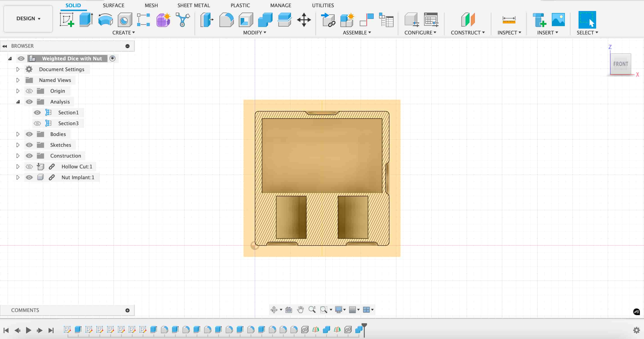
Task: Open the CONSTRUCT menu
Action: [x=467, y=32]
